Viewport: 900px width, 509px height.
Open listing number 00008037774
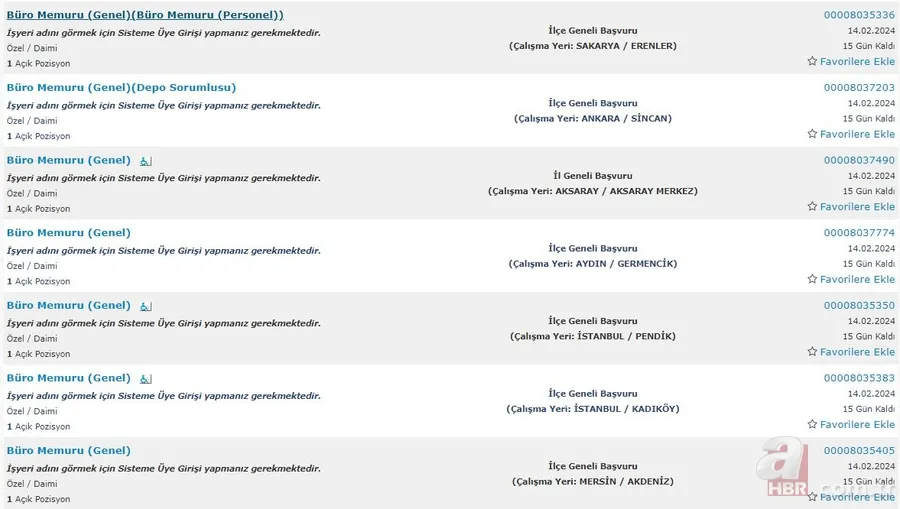pyautogui.click(x=859, y=233)
